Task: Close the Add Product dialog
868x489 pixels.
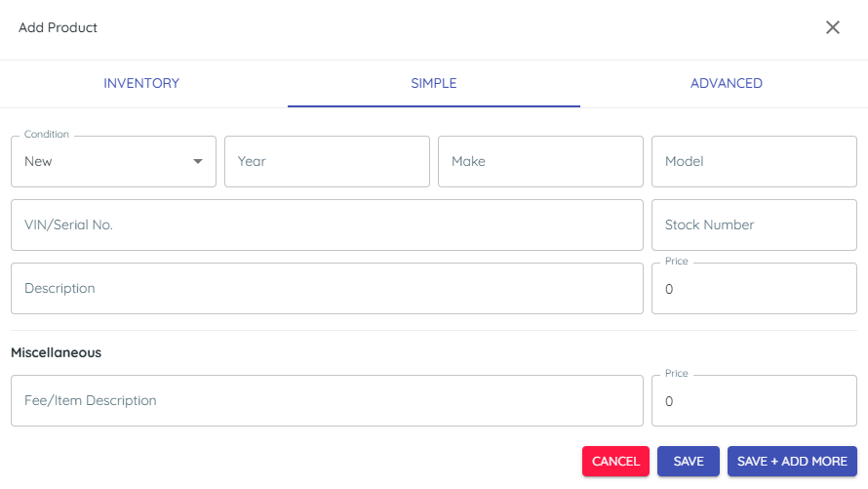Action: (x=833, y=27)
